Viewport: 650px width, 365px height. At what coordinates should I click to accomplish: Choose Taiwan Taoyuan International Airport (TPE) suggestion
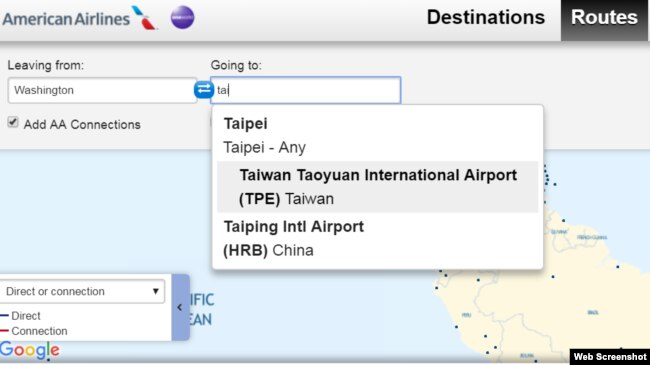(x=377, y=187)
